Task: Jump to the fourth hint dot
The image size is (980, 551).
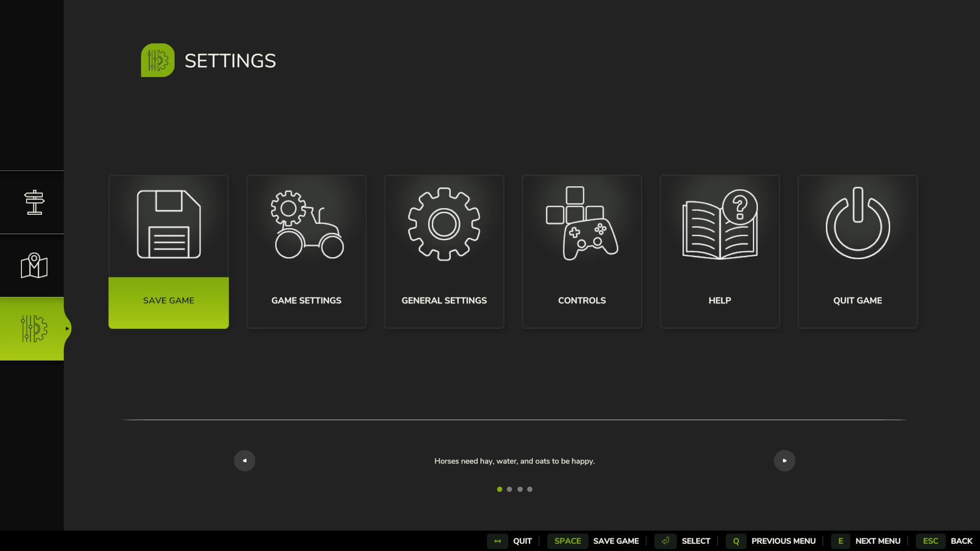Action: [530, 489]
